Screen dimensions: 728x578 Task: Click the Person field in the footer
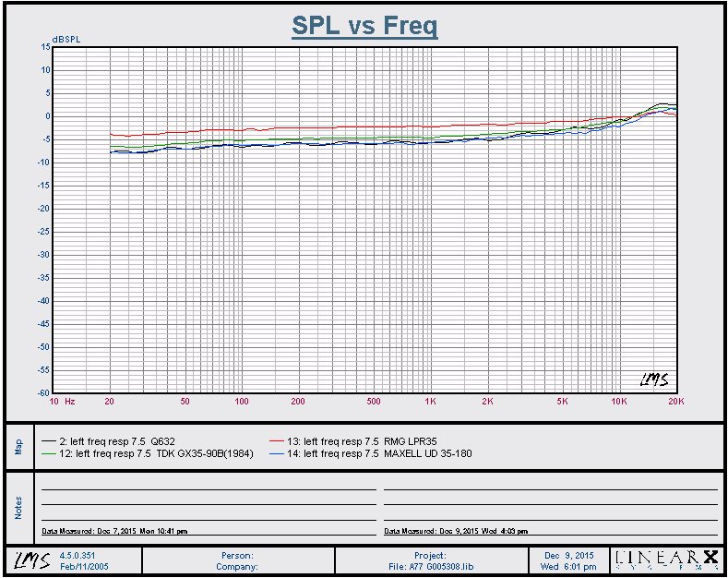click(x=237, y=555)
